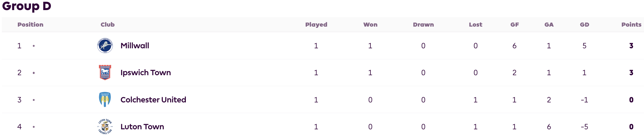Screen dimensions: 644x140
Task: Click the Millwall club crest
Action: tap(105, 46)
